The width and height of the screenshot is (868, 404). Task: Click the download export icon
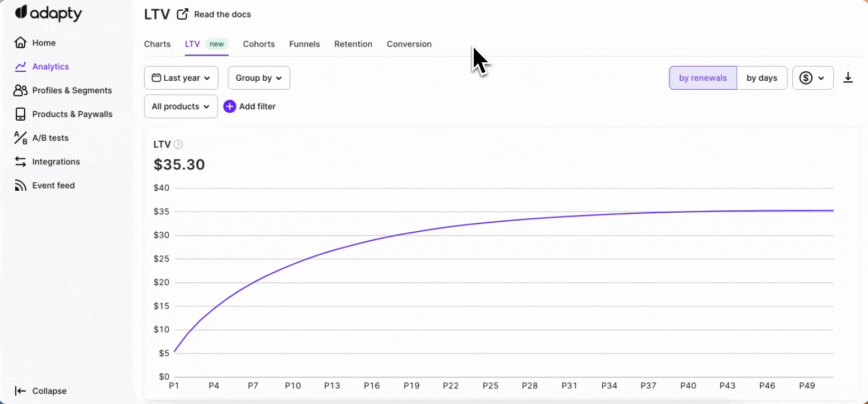coord(848,78)
